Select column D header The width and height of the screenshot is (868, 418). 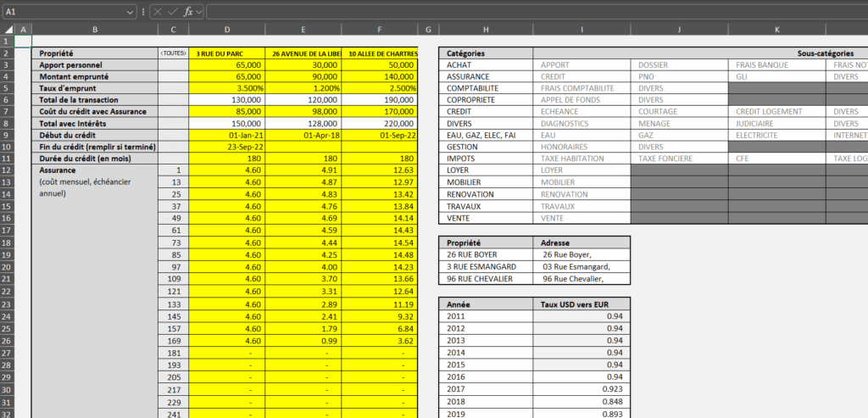click(227, 31)
